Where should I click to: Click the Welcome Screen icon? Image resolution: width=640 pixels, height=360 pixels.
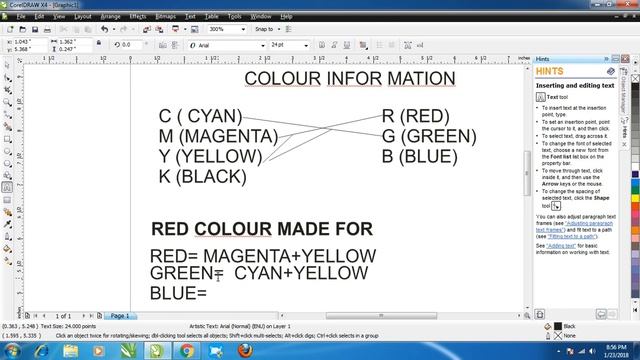click(195, 29)
